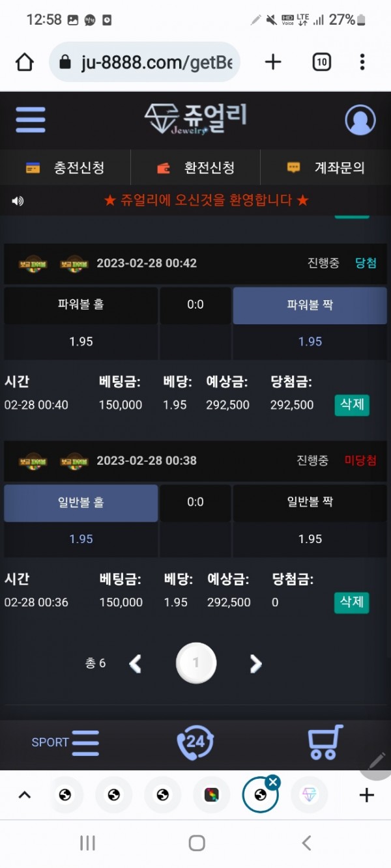
Task: Go to next page with right arrow
Action: (x=255, y=664)
